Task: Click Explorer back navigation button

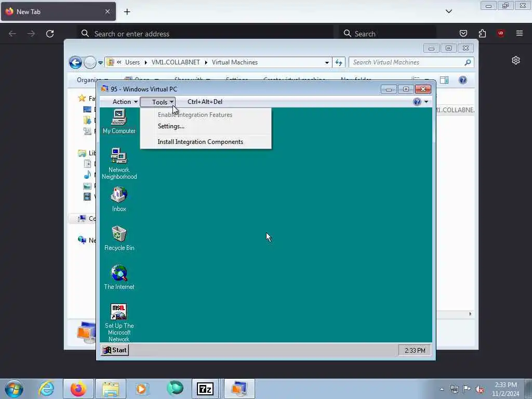Action: tap(75, 62)
